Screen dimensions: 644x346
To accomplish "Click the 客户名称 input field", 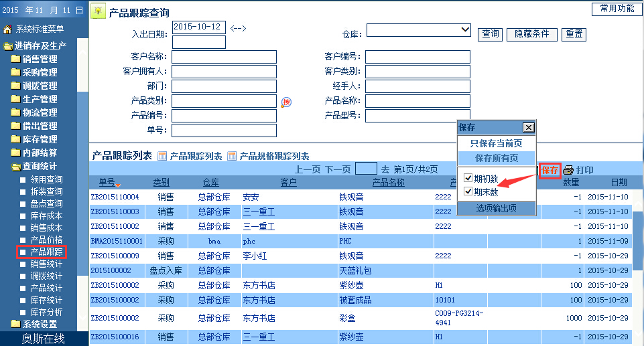I will 224,57.
